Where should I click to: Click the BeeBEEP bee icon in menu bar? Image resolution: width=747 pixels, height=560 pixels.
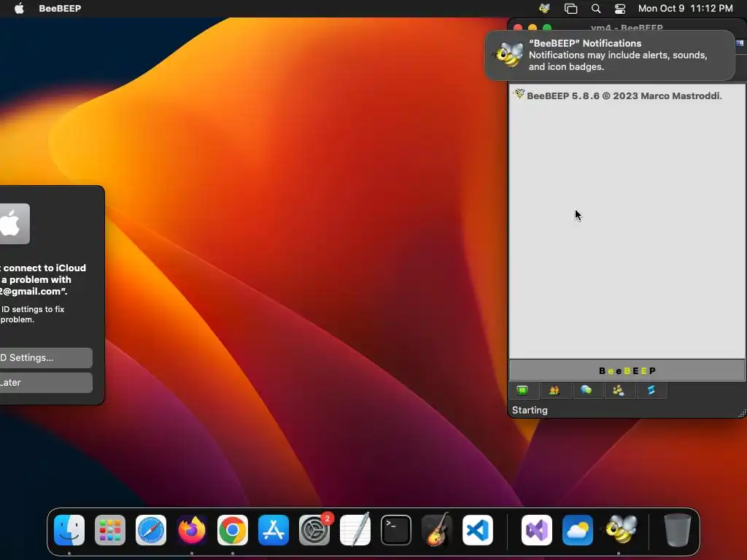tap(544, 8)
